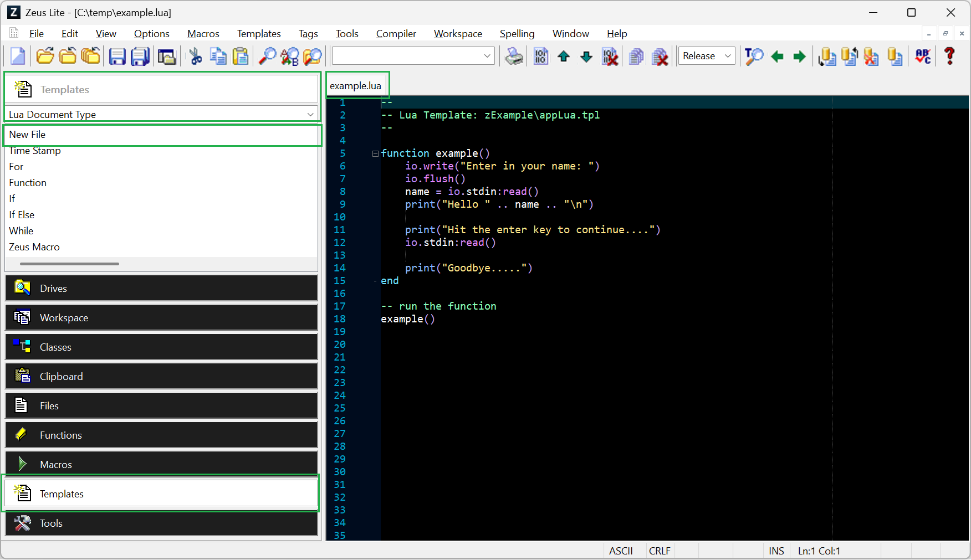Click the Find magnifying glass icon

[x=267, y=56]
